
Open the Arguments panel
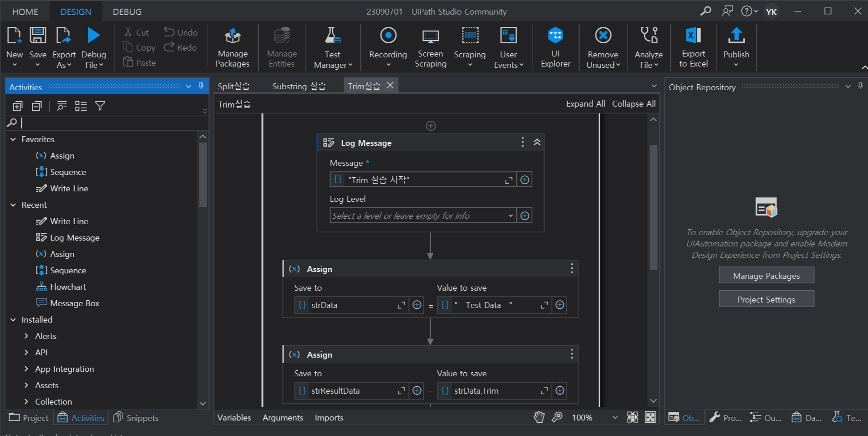click(x=283, y=418)
